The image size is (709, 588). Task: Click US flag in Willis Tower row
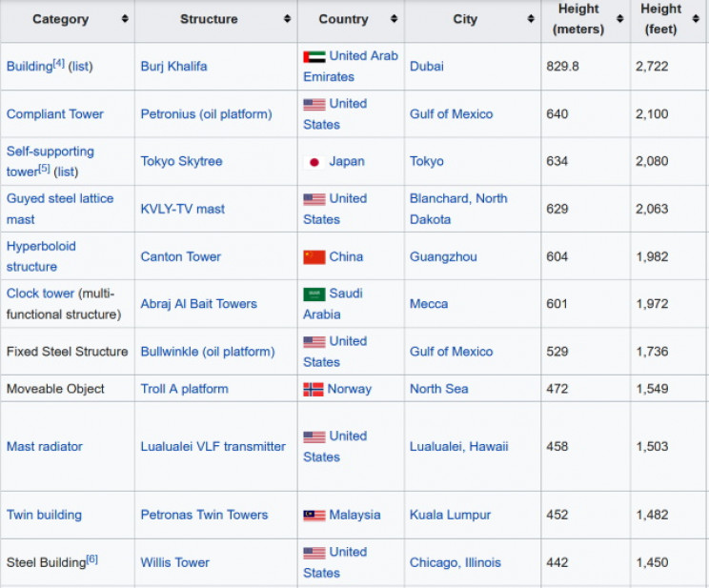(x=314, y=553)
